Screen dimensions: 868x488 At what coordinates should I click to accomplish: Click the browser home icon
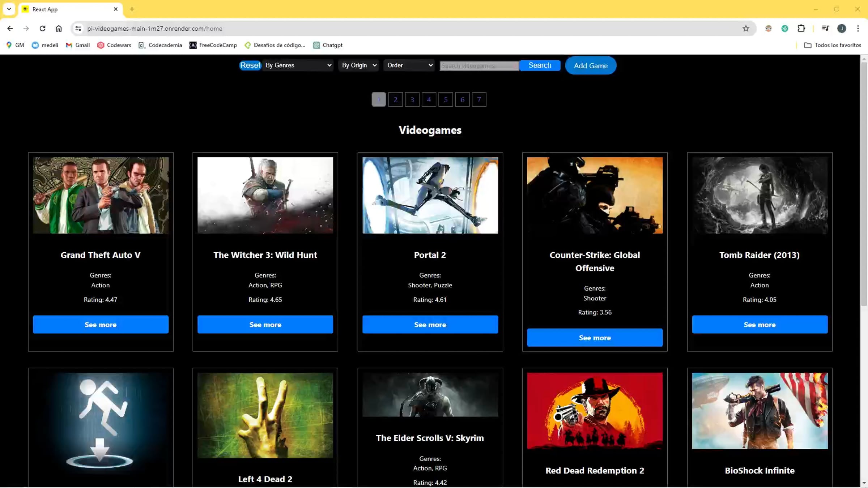59,29
